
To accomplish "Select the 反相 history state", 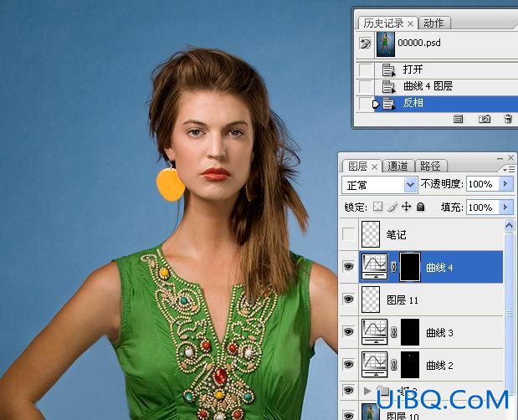I will point(446,104).
